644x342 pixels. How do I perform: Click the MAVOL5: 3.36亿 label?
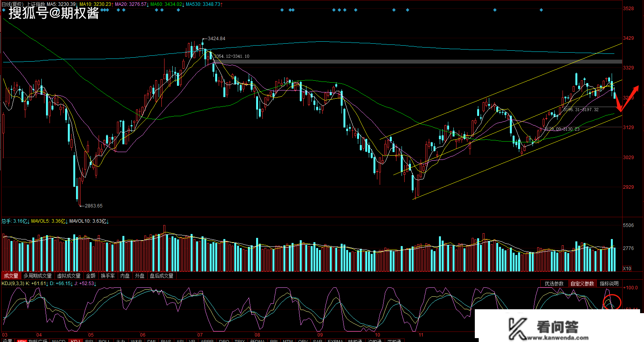click(49, 221)
